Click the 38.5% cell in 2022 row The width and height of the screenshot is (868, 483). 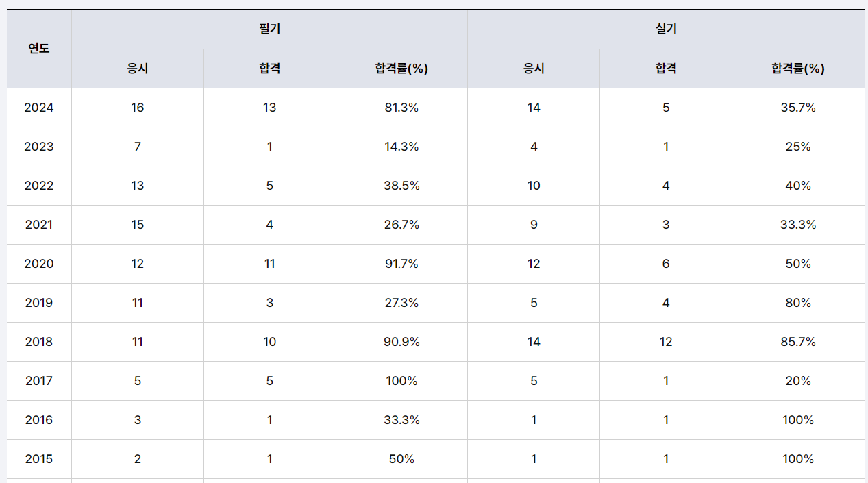(401, 186)
